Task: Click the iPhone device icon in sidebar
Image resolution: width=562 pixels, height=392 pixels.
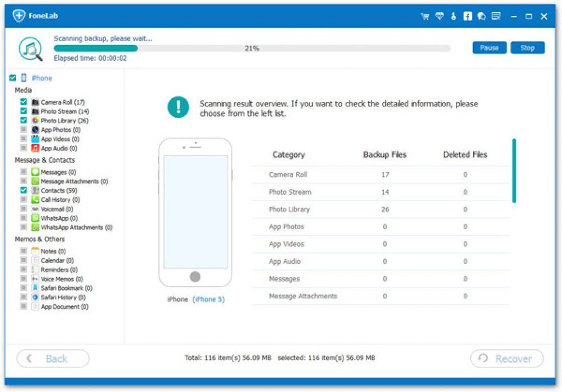Action: click(x=24, y=78)
